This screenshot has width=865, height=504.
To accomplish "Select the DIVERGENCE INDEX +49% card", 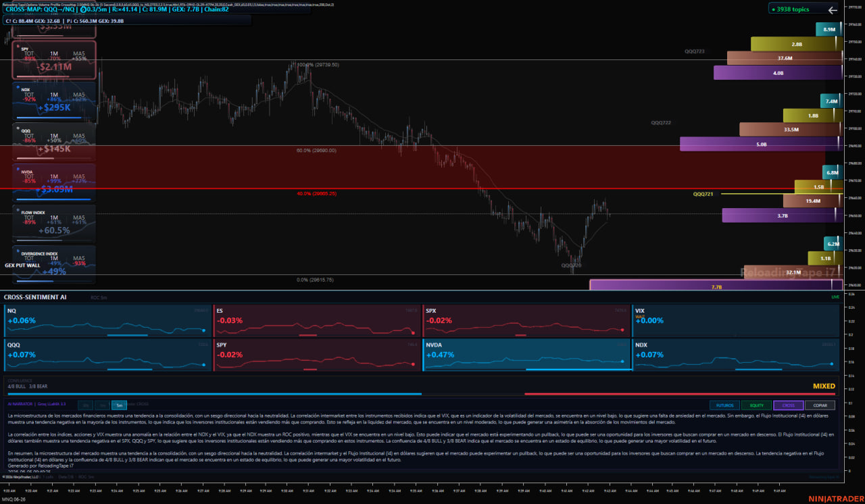I will click(54, 265).
